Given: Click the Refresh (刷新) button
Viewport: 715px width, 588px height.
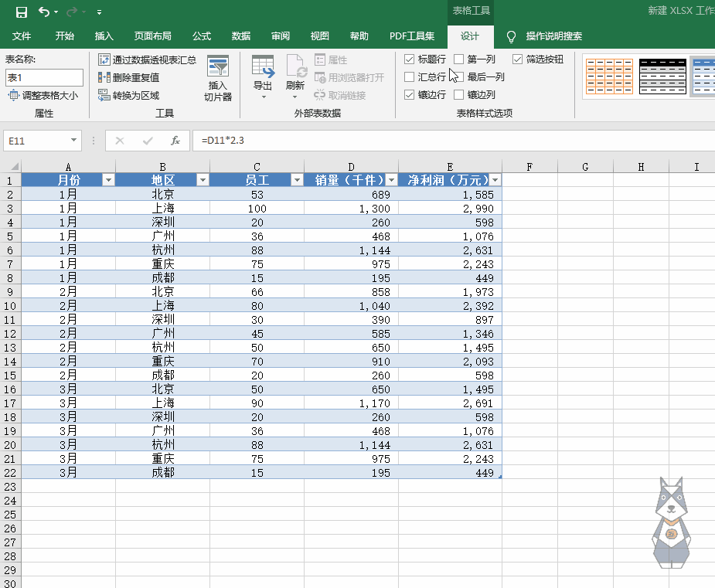Looking at the screenshot, I should pyautogui.click(x=295, y=76).
